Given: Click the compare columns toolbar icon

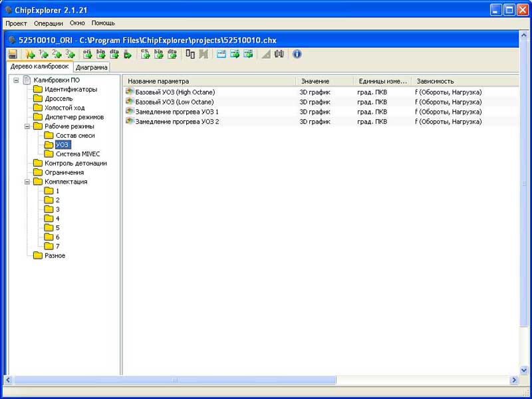Looking at the screenshot, I should [x=190, y=54].
